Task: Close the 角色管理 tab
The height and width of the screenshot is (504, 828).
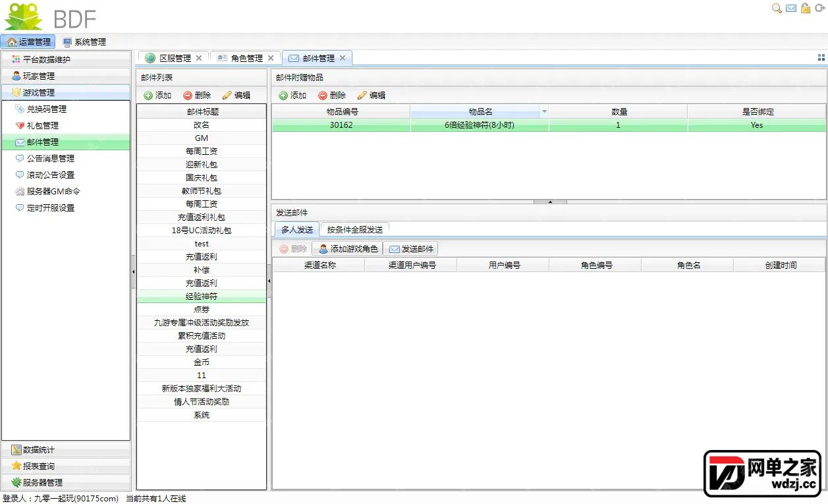Action: (x=271, y=58)
